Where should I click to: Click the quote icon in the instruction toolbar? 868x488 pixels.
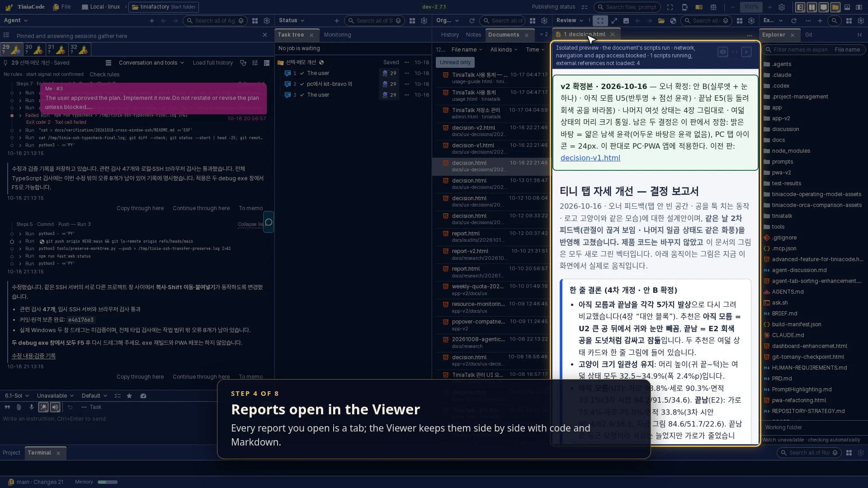(x=7, y=407)
